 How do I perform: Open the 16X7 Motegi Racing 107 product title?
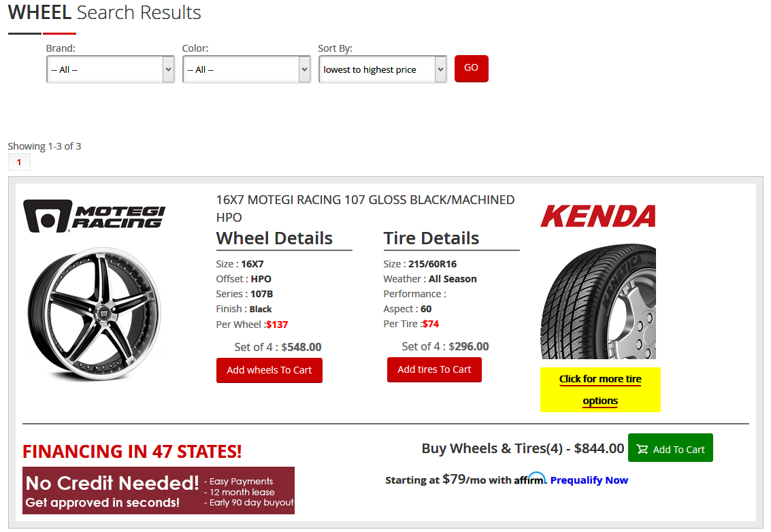tap(365, 208)
